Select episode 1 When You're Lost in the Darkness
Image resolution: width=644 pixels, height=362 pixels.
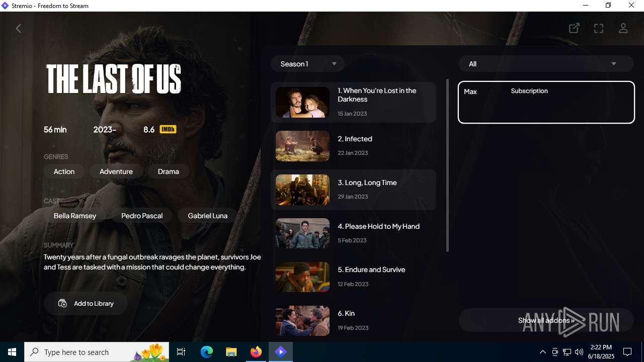(353, 102)
